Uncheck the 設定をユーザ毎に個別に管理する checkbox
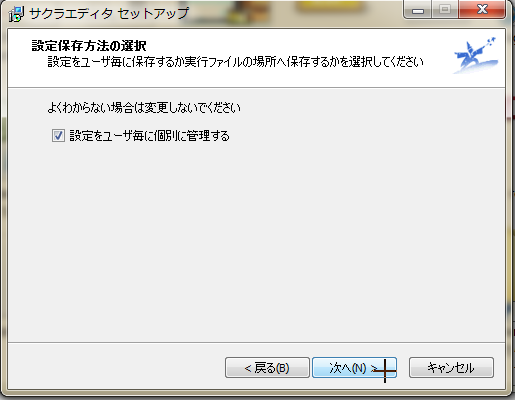The width and height of the screenshot is (515, 400). (58, 136)
